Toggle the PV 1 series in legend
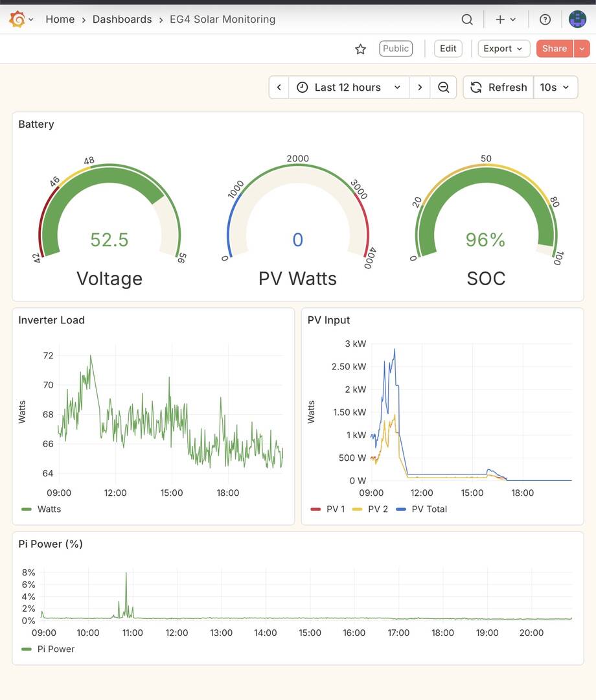The image size is (596, 700). pyautogui.click(x=336, y=509)
